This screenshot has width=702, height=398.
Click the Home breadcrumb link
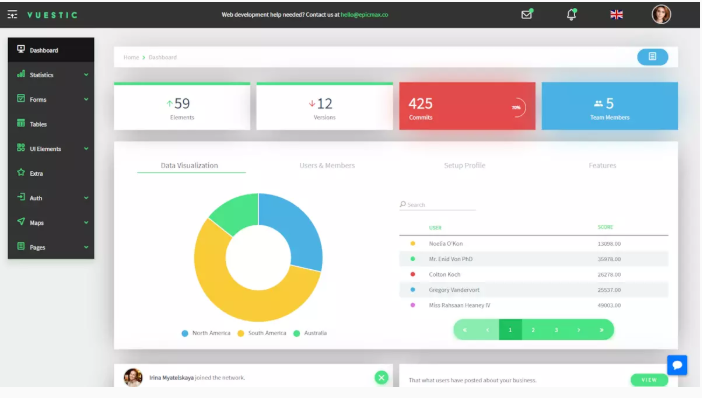(131, 57)
